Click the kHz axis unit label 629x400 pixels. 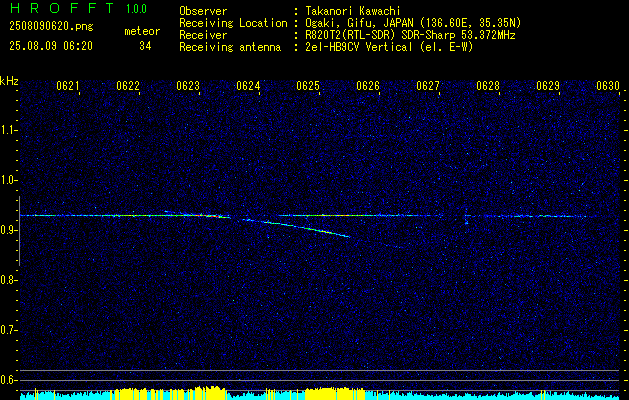tap(9, 81)
